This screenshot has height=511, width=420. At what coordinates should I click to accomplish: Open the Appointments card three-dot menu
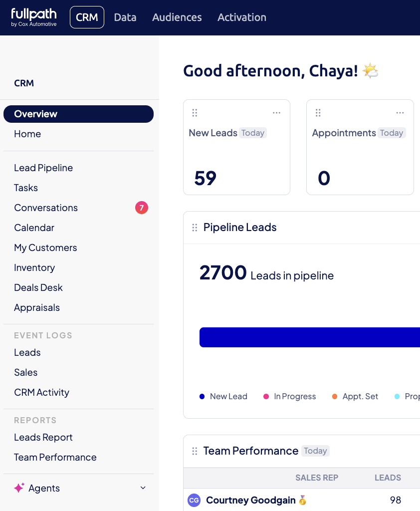[400, 113]
